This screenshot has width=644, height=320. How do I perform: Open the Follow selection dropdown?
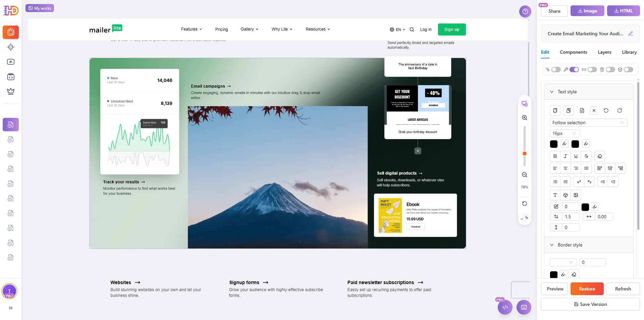tap(588, 123)
